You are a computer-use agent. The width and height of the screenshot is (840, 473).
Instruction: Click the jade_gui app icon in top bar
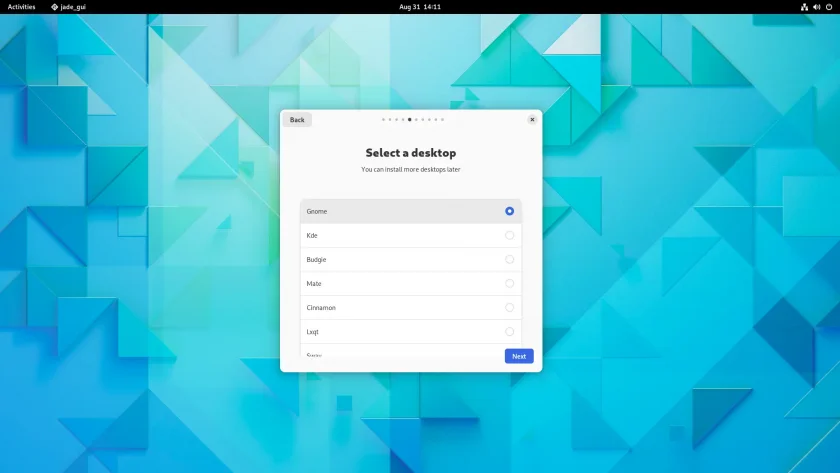[54, 7]
